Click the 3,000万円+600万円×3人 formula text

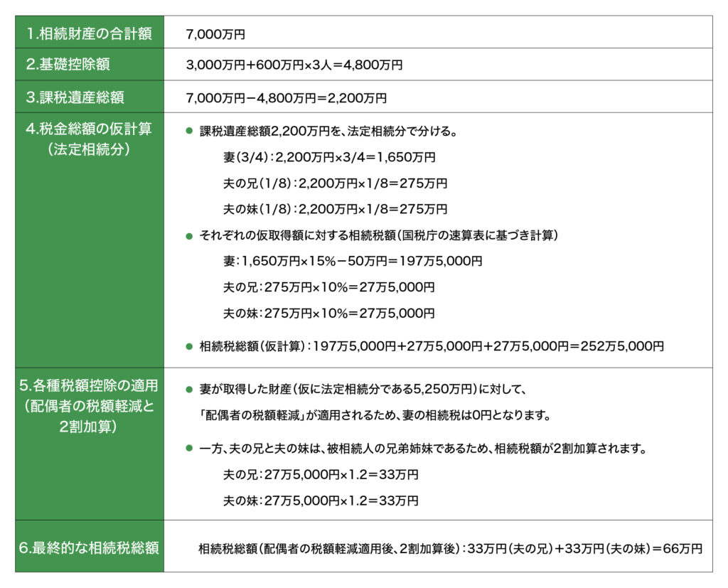click(x=294, y=65)
